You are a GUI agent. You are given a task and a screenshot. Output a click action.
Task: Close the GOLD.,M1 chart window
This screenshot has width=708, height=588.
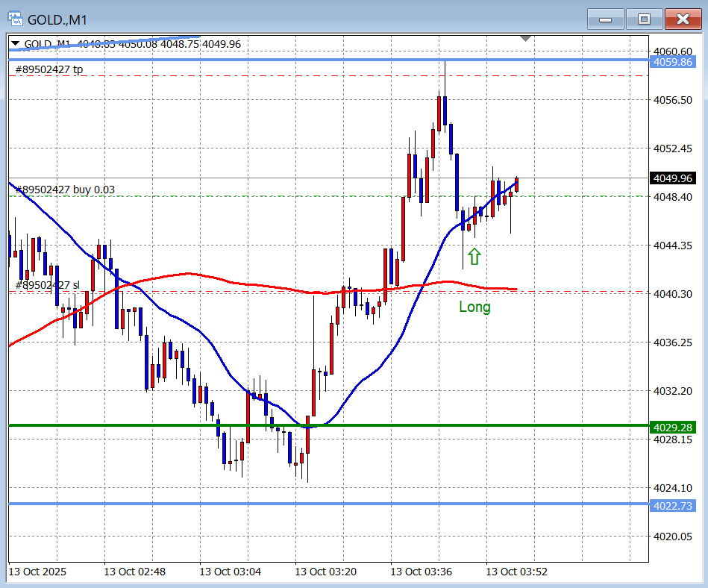683,18
